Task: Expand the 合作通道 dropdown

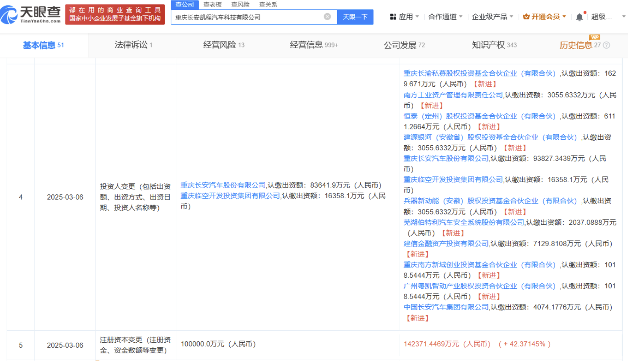Action: coord(445,17)
